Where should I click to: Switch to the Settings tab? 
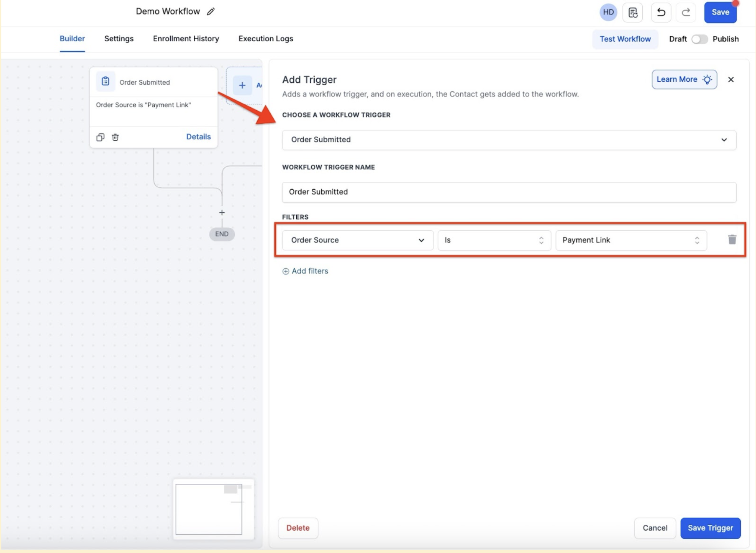click(x=119, y=39)
